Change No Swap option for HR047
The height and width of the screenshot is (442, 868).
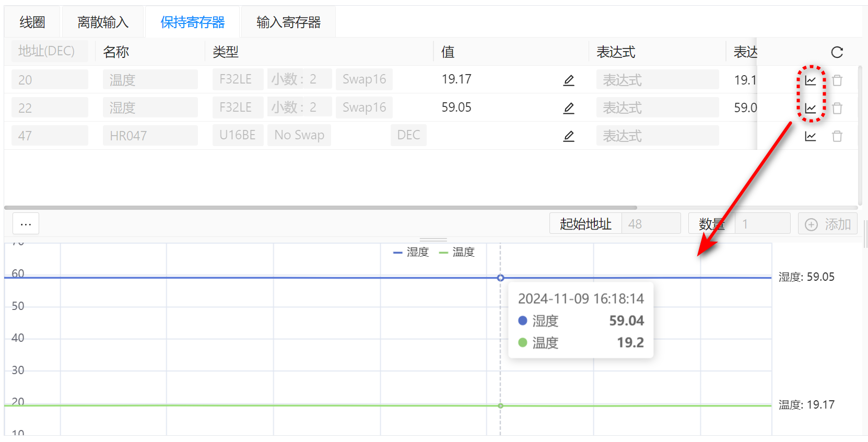[x=299, y=135]
